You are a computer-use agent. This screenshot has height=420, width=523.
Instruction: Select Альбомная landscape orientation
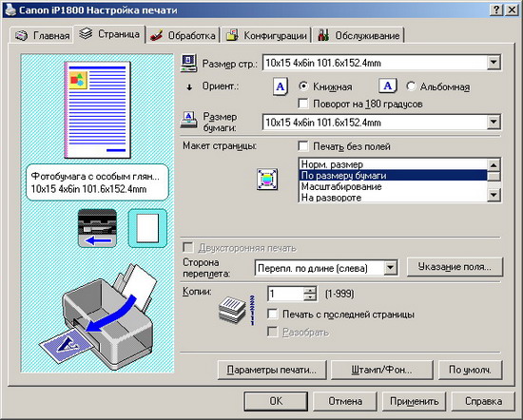click(411, 86)
